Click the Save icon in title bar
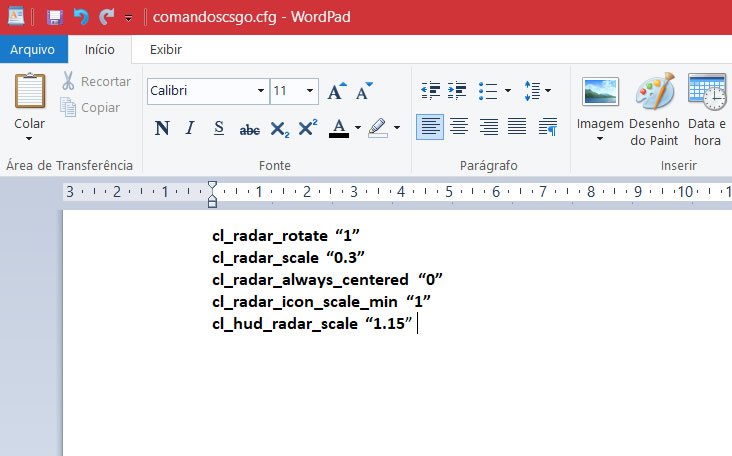The height and width of the screenshot is (456, 732). (55, 17)
